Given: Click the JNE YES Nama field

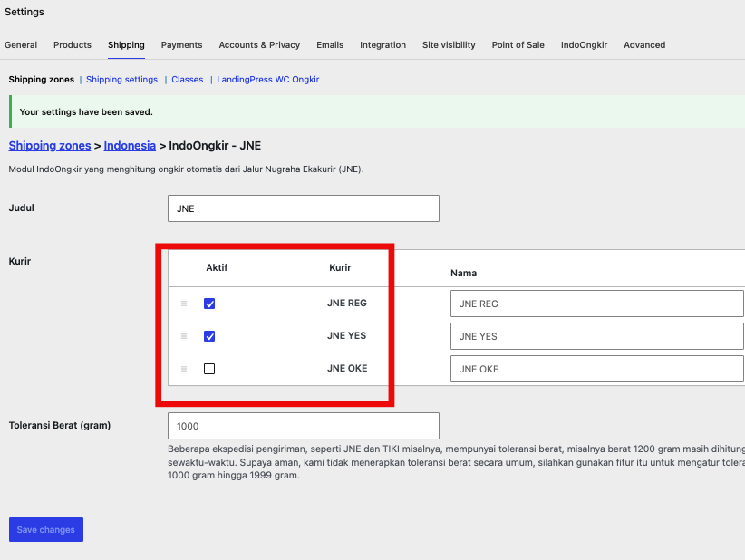Looking at the screenshot, I should (596, 336).
